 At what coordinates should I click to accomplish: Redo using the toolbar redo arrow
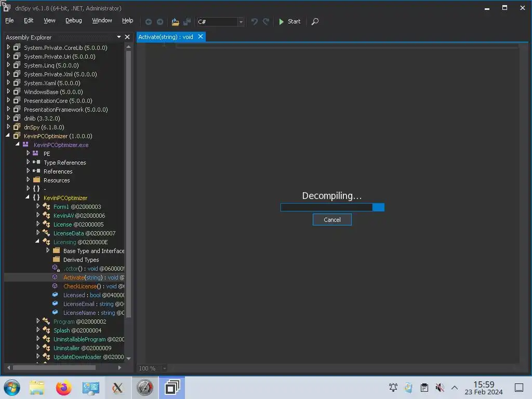point(266,22)
